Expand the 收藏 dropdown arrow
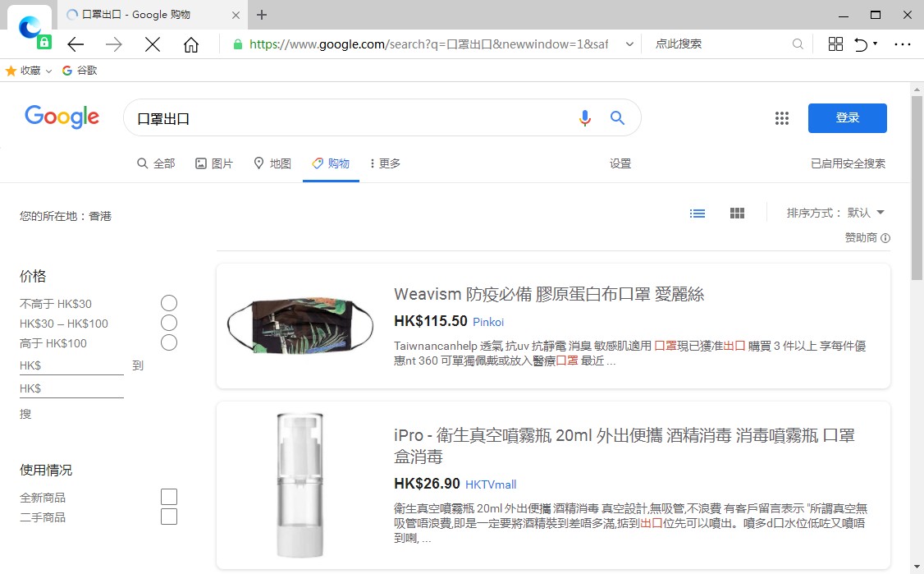Viewport: 924px width, 574px height. pos(48,71)
